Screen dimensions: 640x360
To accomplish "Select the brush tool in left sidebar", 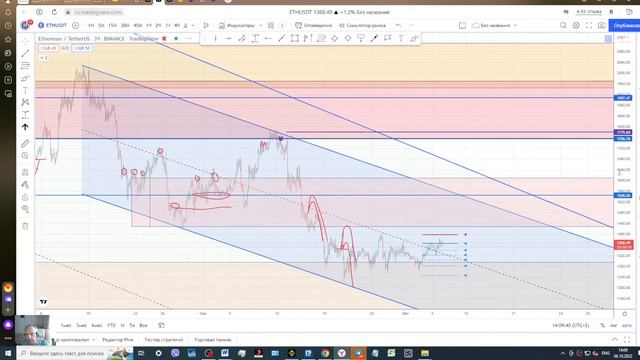I will tap(25, 78).
